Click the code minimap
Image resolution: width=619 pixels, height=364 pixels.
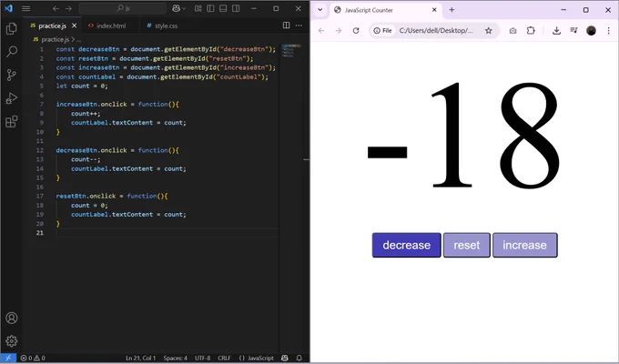tap(291, 51)
